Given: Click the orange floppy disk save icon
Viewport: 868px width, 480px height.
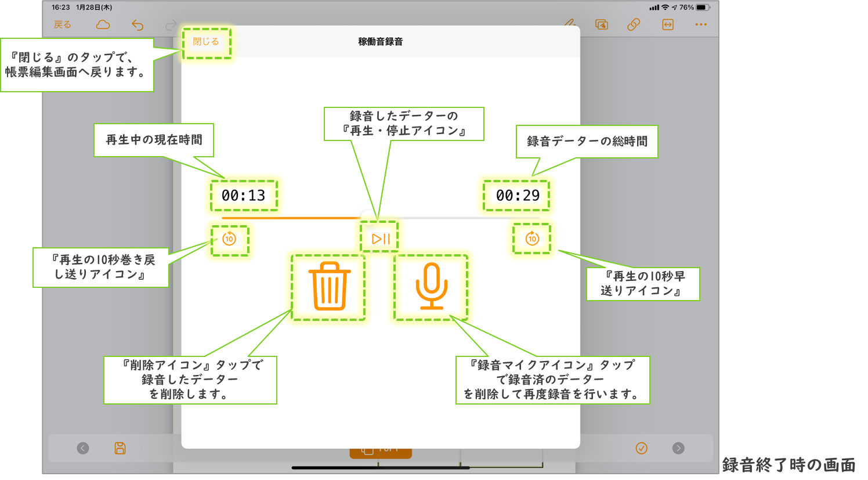Looking at the screenshot, I should pos(120,448).
